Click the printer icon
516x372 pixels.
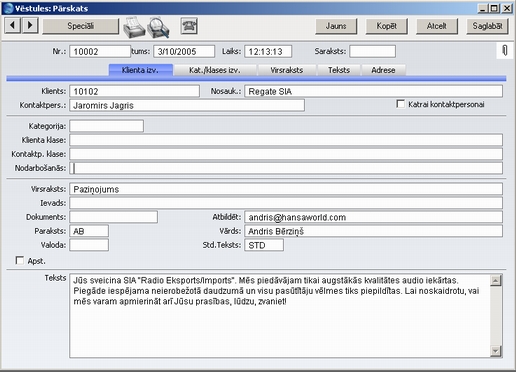[x=134, y=27]
